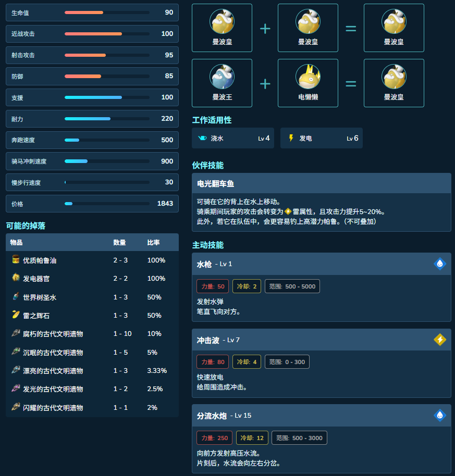The width and height of the screenshot is (455, 476).
Task: Click the 3.33% drop rate value
Action: click(157, 371)
